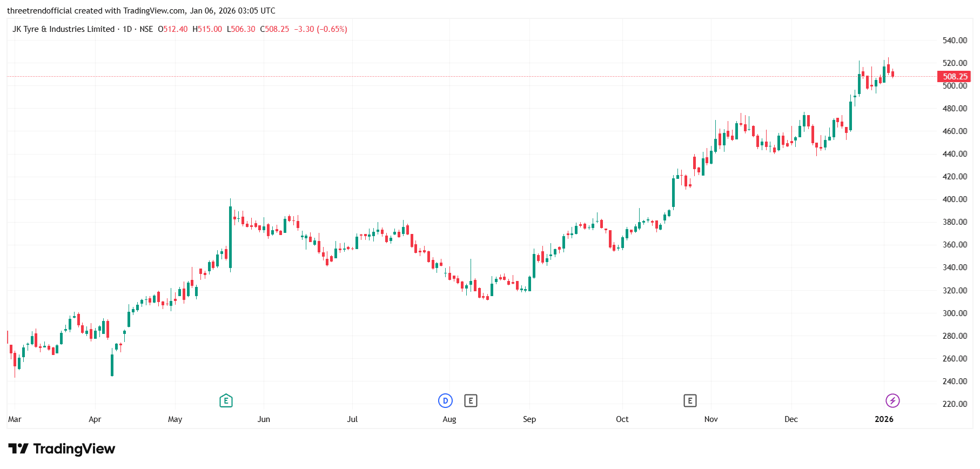Image resolution: width=980 pixels, height=469 pixels.
Task: Click the earnings E marker just before Nov
Action: [x=690, y=400]
